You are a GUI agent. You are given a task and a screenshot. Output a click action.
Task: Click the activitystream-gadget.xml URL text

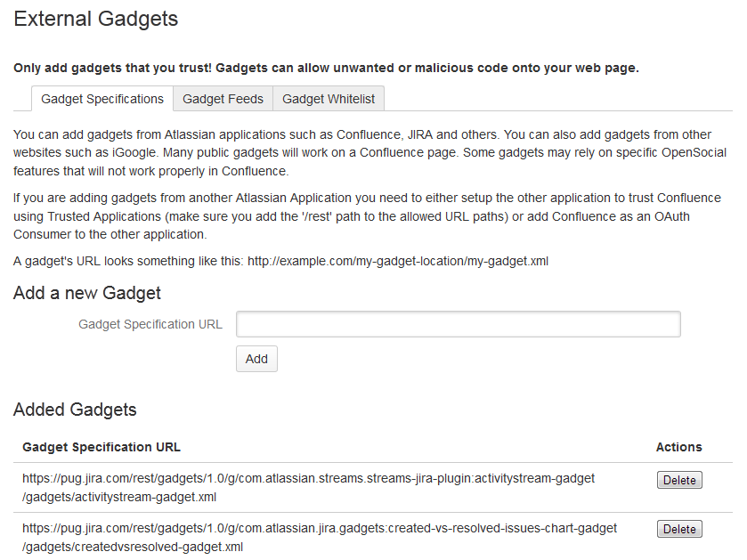308,487
